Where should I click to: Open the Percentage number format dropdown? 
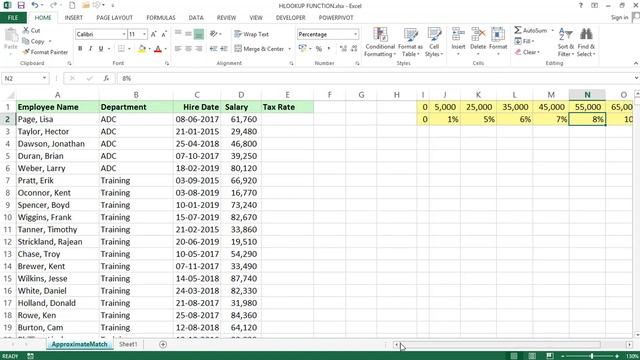click(356, 34)
